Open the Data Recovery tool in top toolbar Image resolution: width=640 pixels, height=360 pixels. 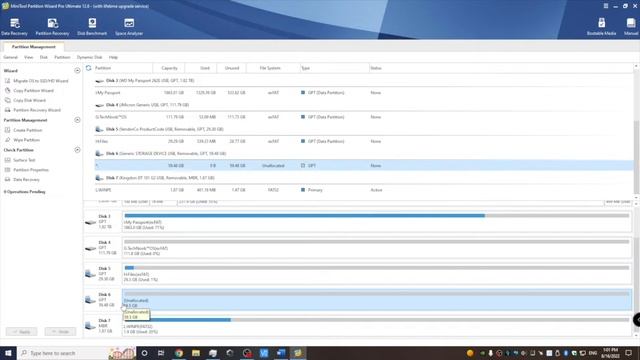pyautogui.click(x=14, y=27)
